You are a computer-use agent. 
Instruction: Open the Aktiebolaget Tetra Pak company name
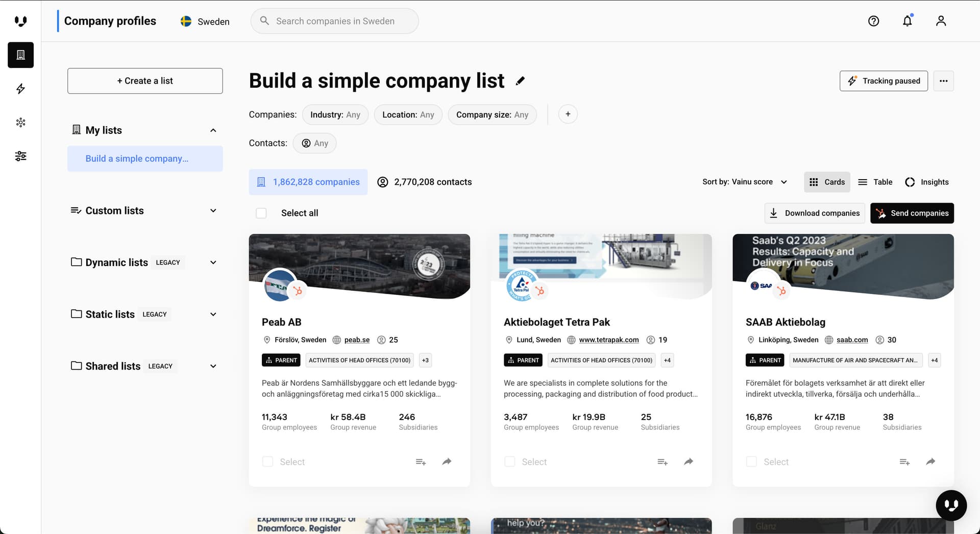tap(557, 322)
